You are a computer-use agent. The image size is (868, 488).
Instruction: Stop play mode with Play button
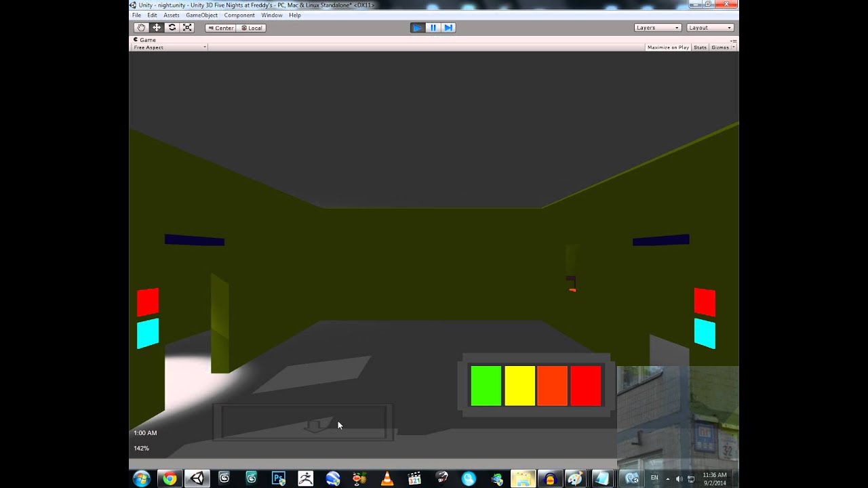pos(418,28)
